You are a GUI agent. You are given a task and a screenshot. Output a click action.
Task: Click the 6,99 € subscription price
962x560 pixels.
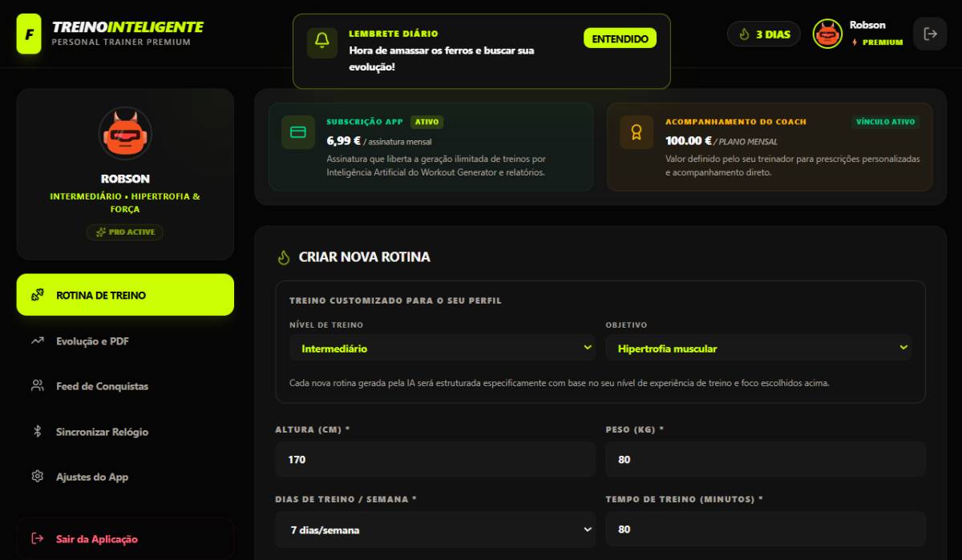point(344,140)
